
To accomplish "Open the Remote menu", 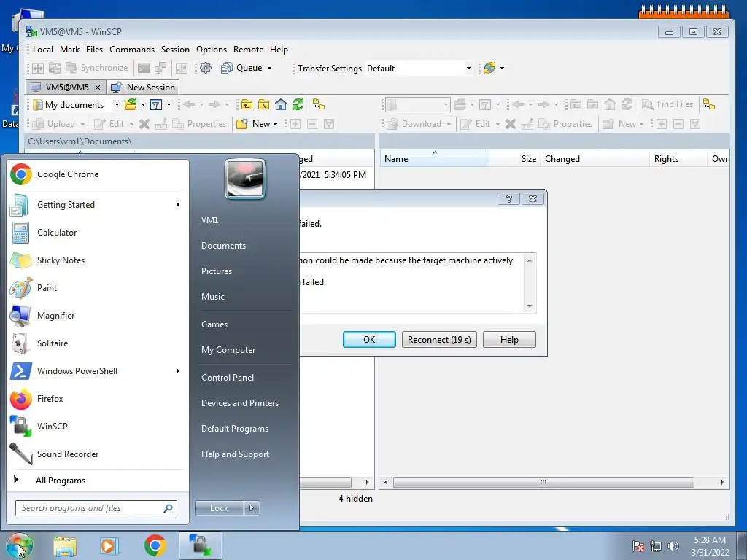I will tap(248, 50).
